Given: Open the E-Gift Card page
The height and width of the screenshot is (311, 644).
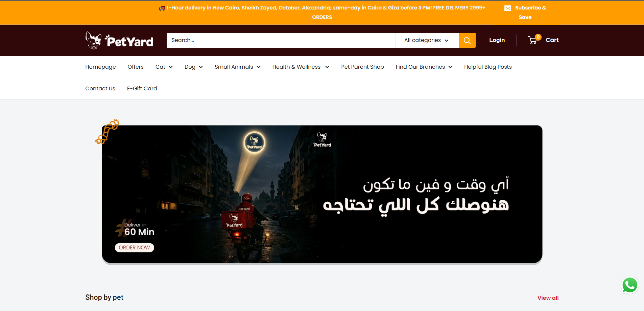Looking at the screenshot, I should point(142,88).
